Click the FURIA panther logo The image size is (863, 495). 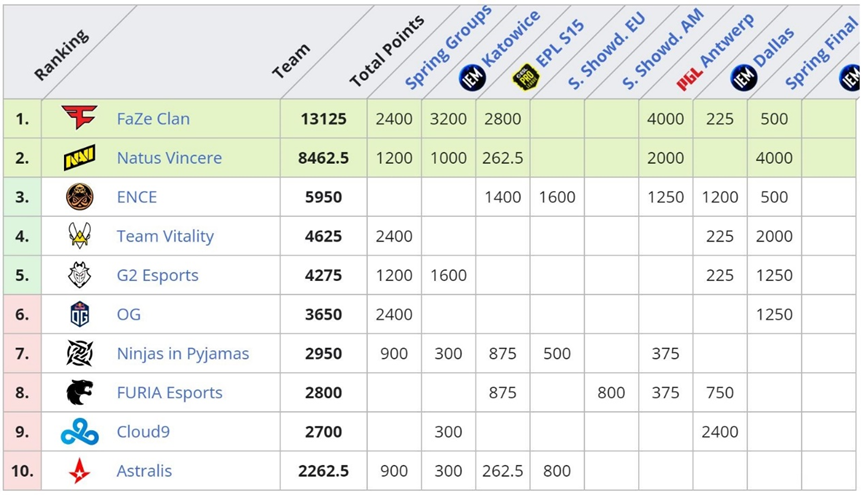point(79,392)
